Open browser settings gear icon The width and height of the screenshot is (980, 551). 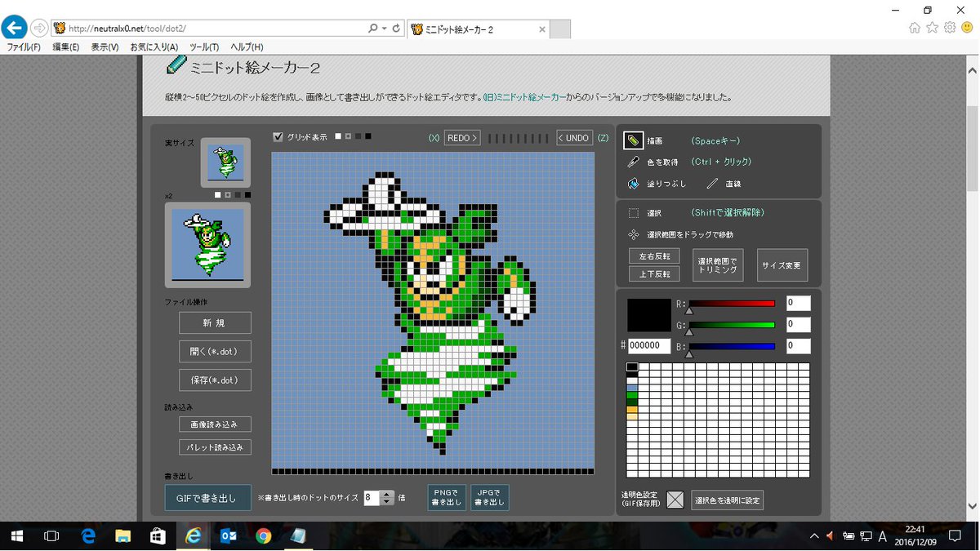[950, 28]
